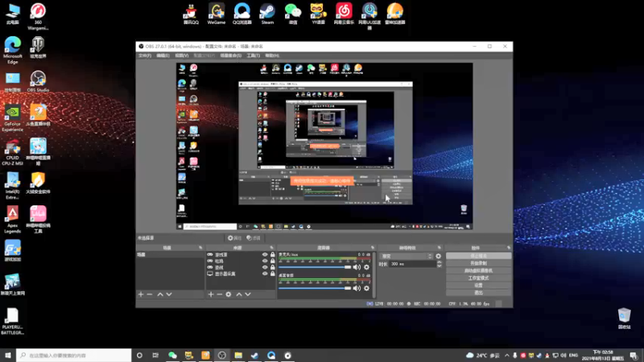Screen dimensions: 644x362
Task: Toggle lock of 显示器采集 source
Action: [272, 274]
